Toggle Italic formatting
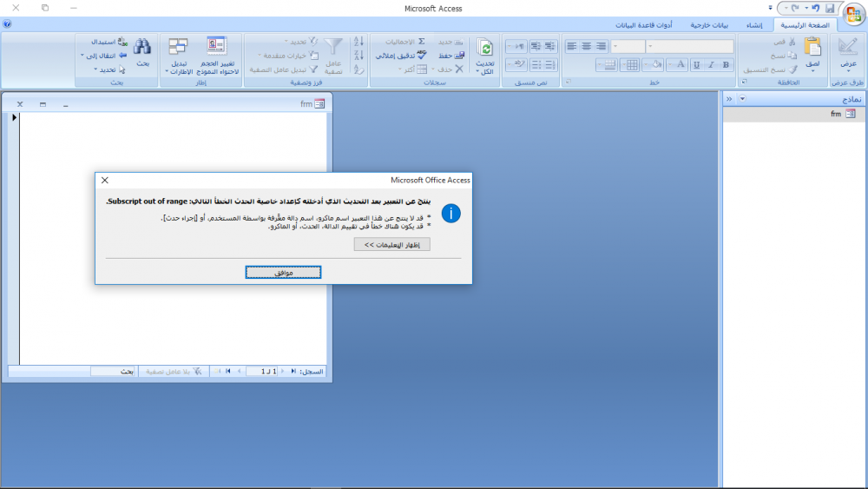Screen dimensions: 868x489 (x=712, y=65)
